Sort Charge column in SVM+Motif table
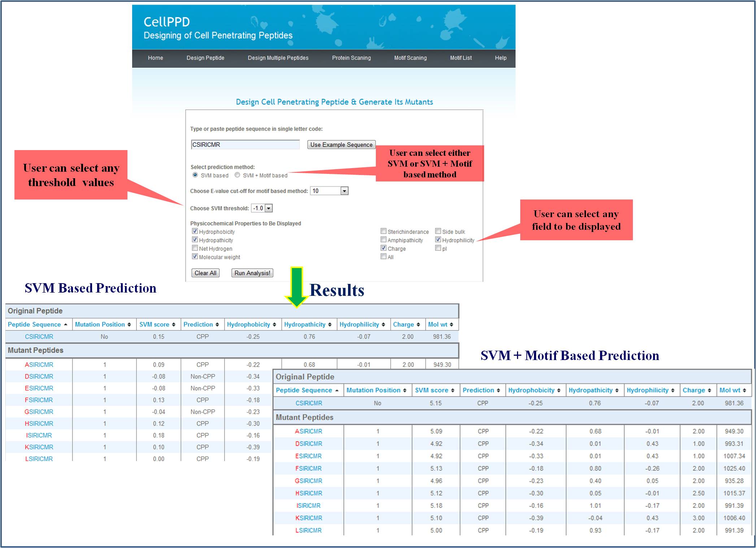Screen dimensions: 756x548 pos(709,390)
